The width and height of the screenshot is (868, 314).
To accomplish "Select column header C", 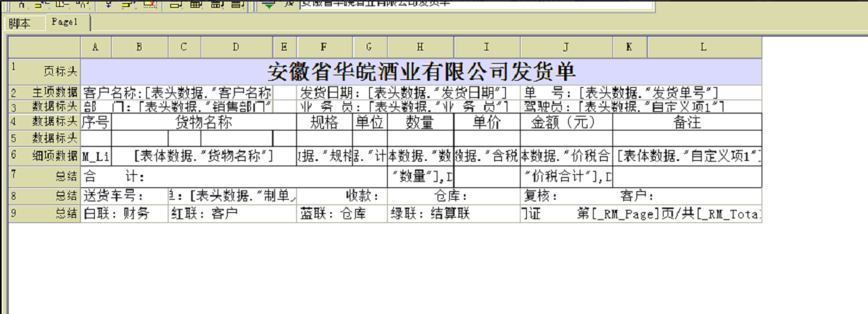I will (184, 47).
